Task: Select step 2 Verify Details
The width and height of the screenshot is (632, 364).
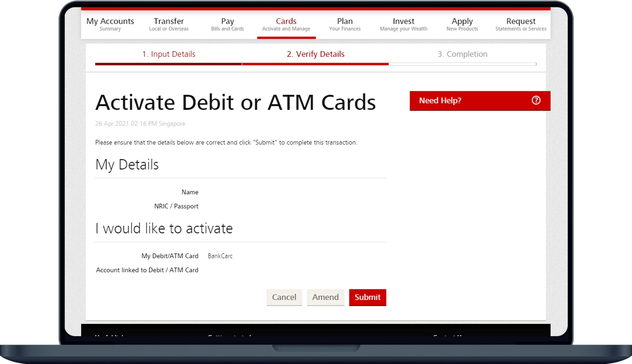Action: pos(316,54)
